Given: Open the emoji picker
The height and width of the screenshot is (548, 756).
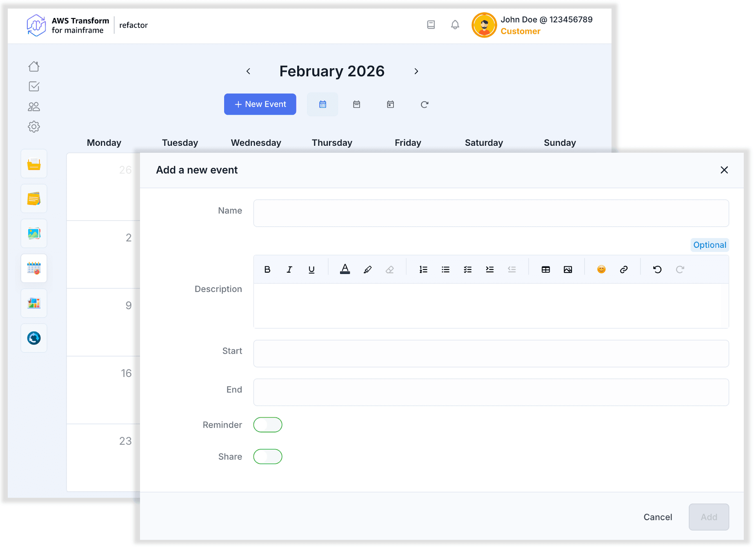Looking at the screenshot, I should (x=601, y=270).
